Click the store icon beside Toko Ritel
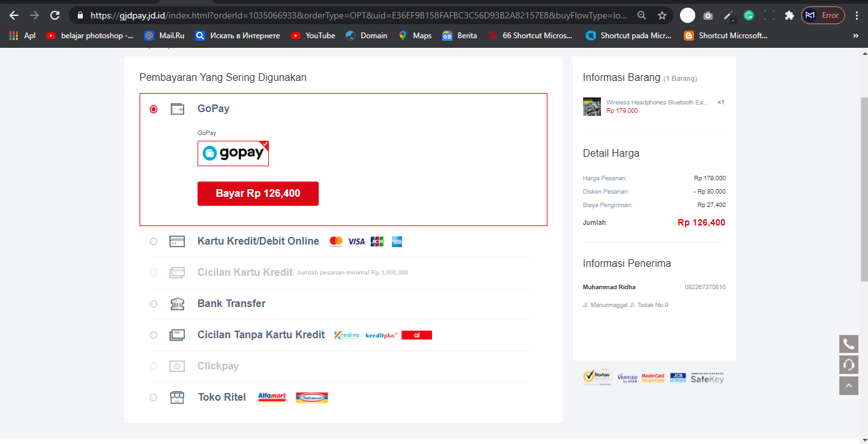 pyautogui.click(x=177, y=397)
